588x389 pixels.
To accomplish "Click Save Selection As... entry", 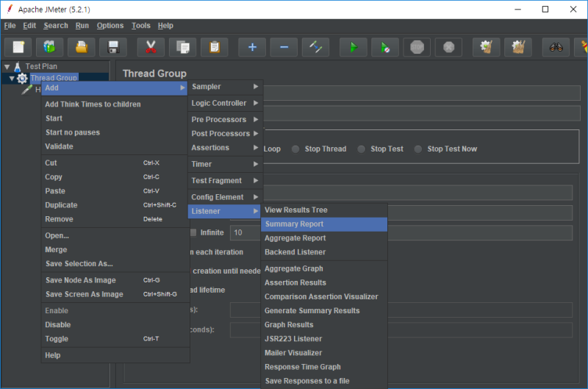I will point(115,264).
